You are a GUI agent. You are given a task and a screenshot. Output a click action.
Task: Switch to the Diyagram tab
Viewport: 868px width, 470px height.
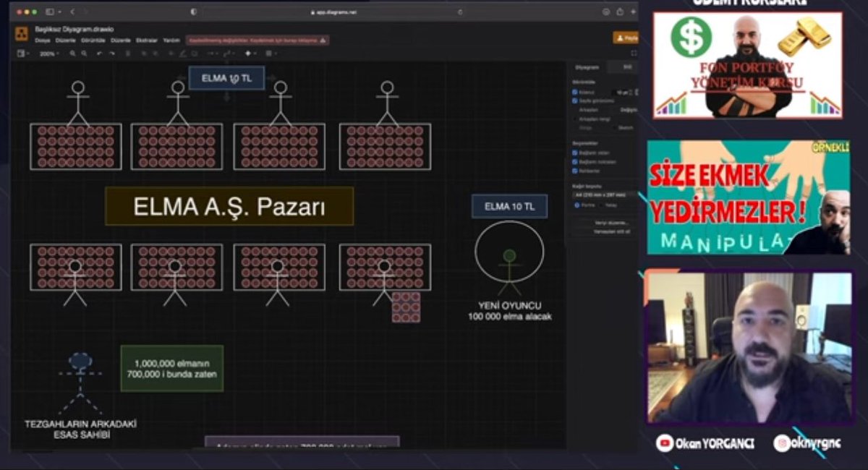[587, 67]
